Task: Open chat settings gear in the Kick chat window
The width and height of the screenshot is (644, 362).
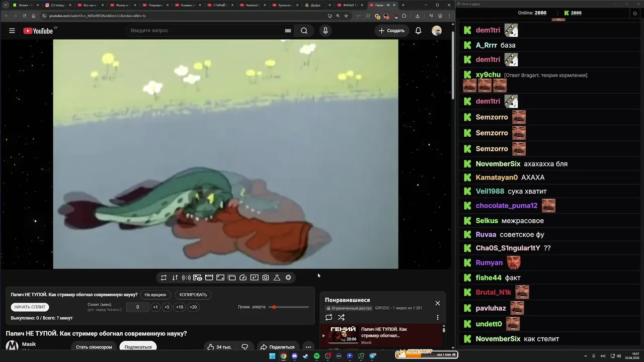Action: tap(635, 13)
